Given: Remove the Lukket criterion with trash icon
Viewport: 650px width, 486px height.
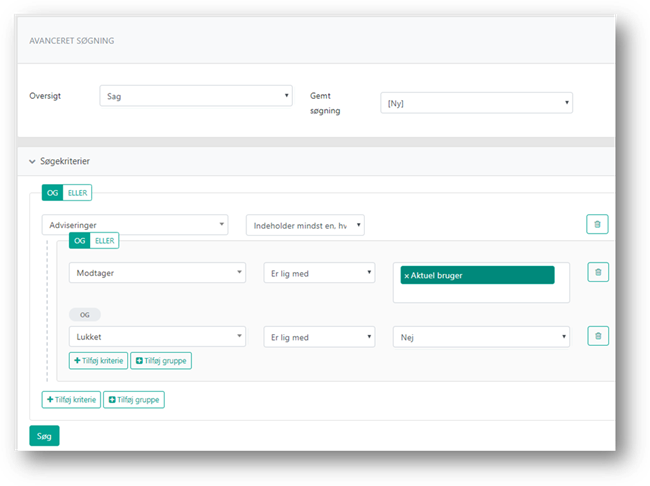Looking at the screenshot, I should click(x=597, y=337).
